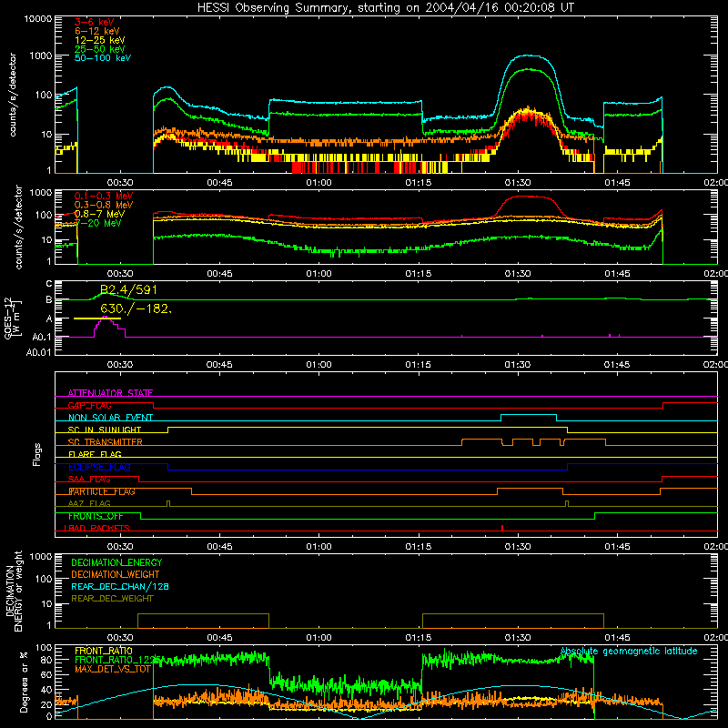The height and width of the screenshot is (728, 728).
Task: Select the 12-25 keV legend label
Action: click(x=99, y=40)
